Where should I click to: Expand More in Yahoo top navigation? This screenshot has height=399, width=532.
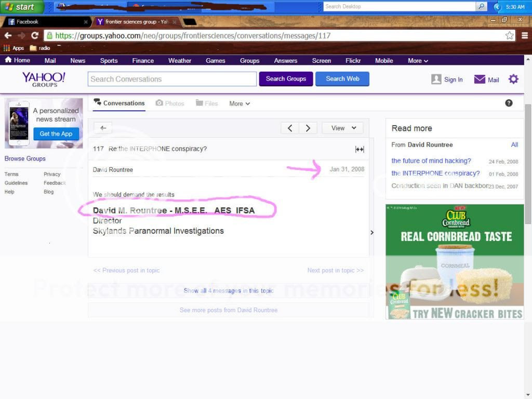click(x=418, y=61)
